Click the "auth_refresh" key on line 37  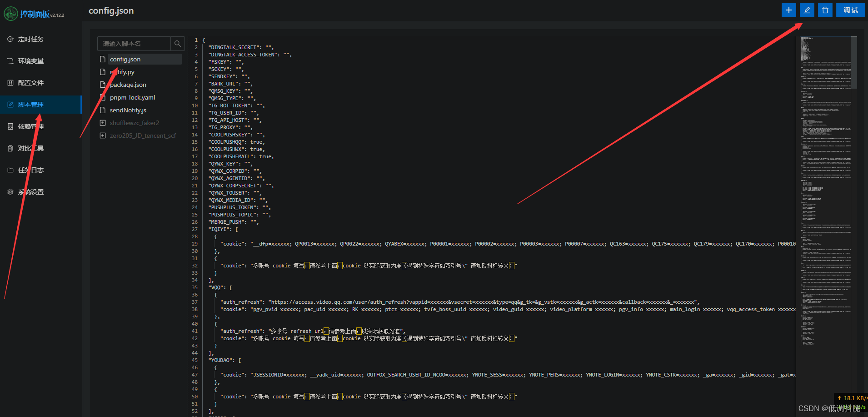coord(241,302)
